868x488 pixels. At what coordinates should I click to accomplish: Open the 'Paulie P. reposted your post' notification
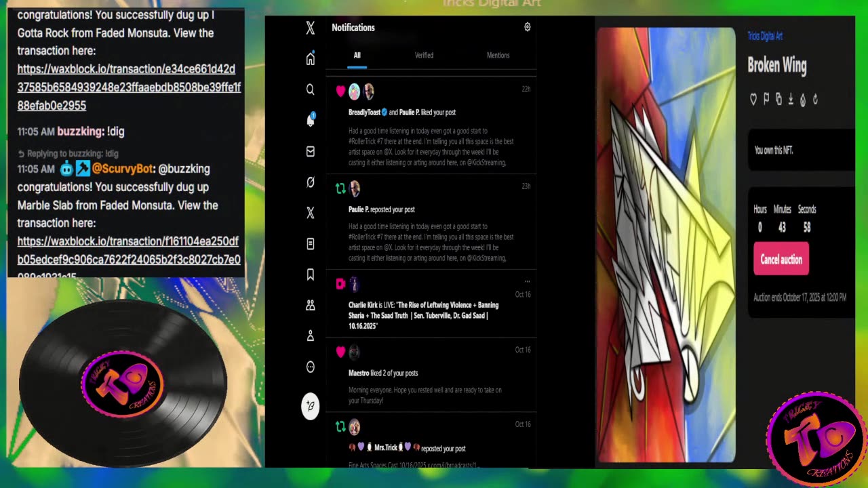point(431,223)
